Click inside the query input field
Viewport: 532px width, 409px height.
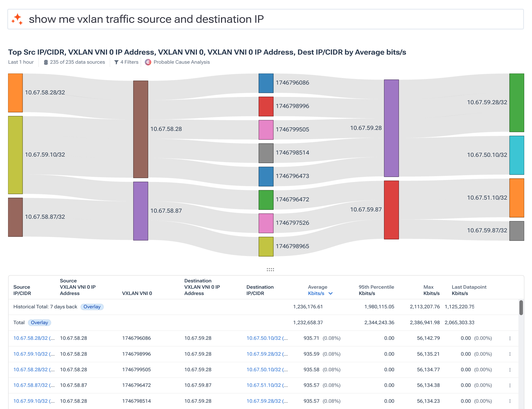point(151,19)
